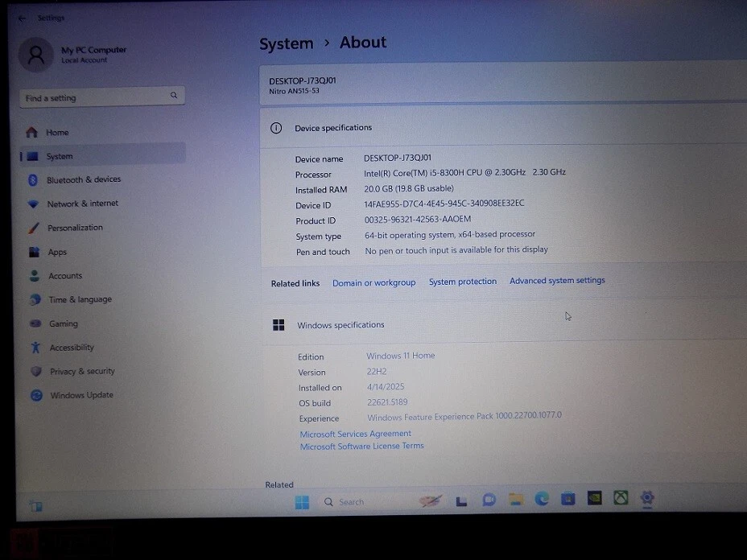The height and width of the screenshot is (560, 747).
Task: Open the Bluetooth & devices settings
Action: point(83,180)
